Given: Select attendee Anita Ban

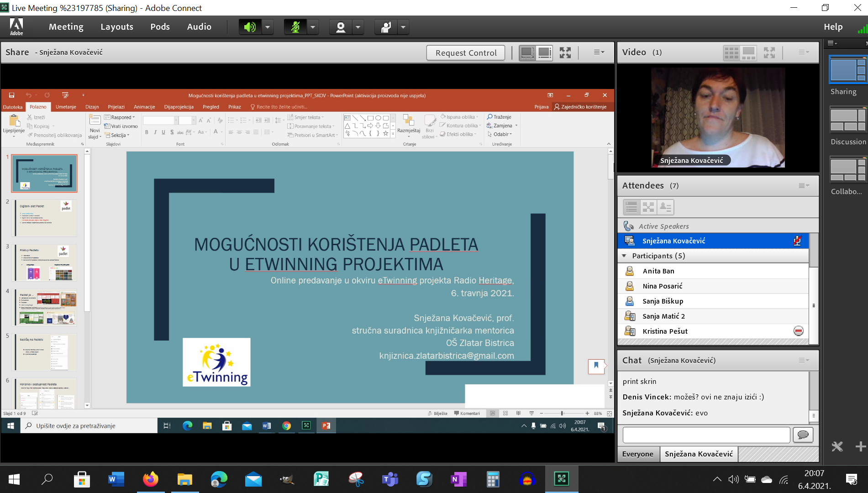Looking at the screenshot, I should coord(713,271).
